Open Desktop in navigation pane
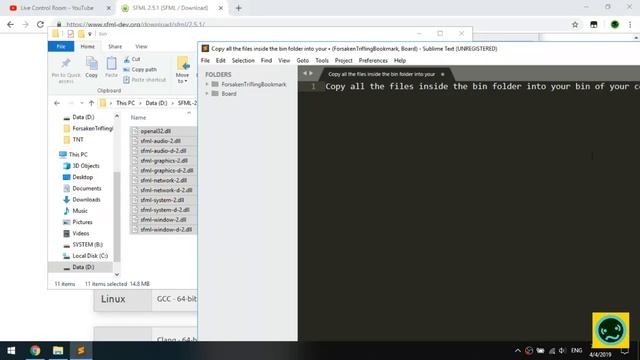Screen dimensions: 640x360 coord(82,177)
